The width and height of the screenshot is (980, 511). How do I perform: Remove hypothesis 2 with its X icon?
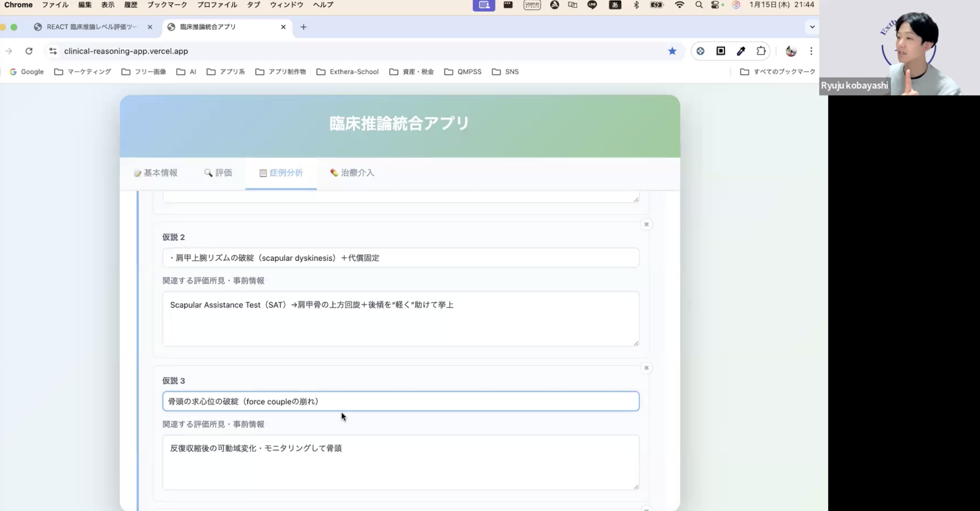coord(646,224)
